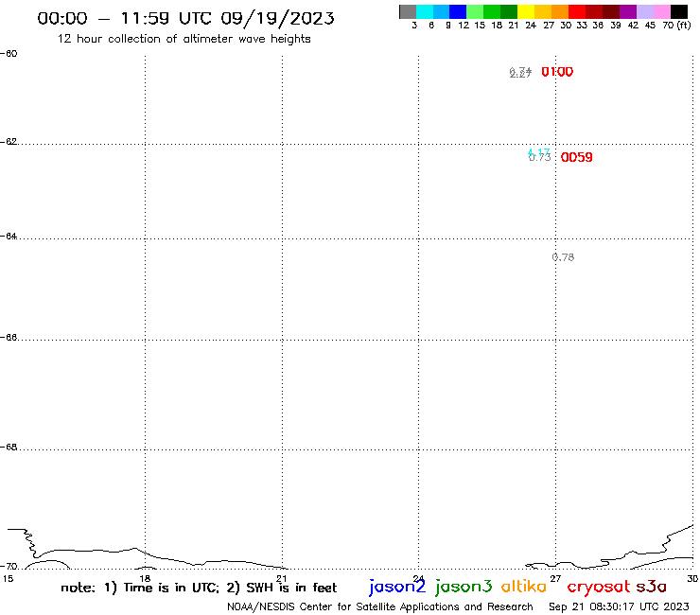
Task: Click the '24' legend scale label
Action: tap(531, 26)
